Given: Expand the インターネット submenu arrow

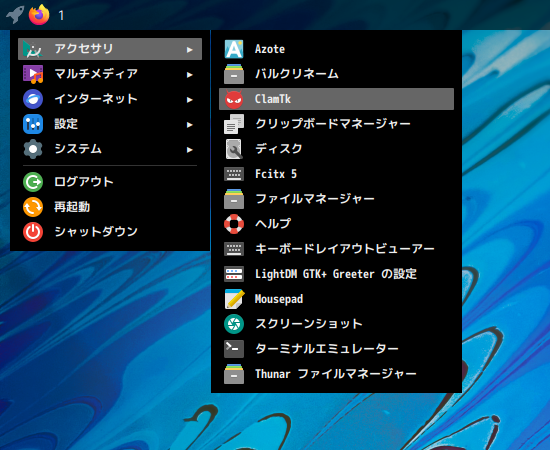Looking at the screenshot, I should pos(189,100).
